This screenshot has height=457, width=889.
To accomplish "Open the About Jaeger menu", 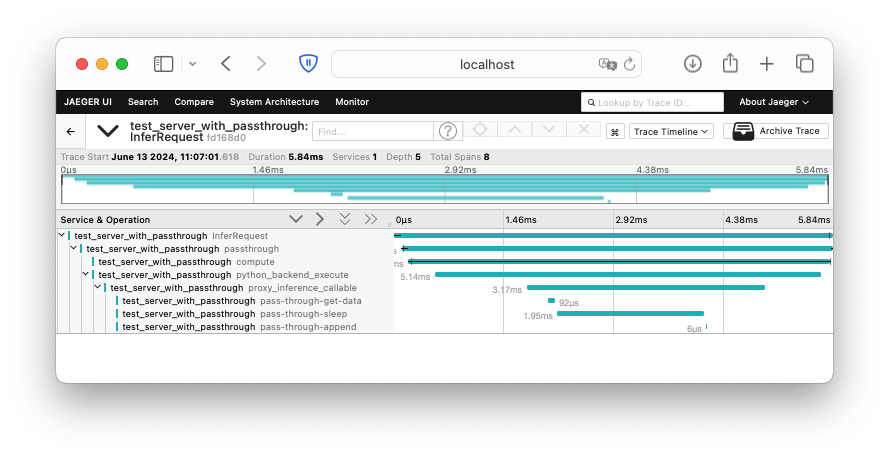I will (773, 102).
